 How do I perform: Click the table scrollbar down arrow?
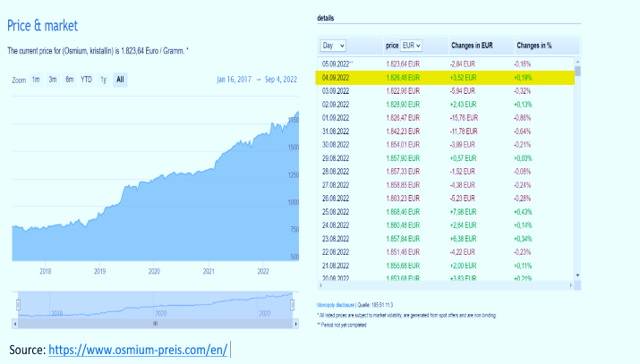577,275
